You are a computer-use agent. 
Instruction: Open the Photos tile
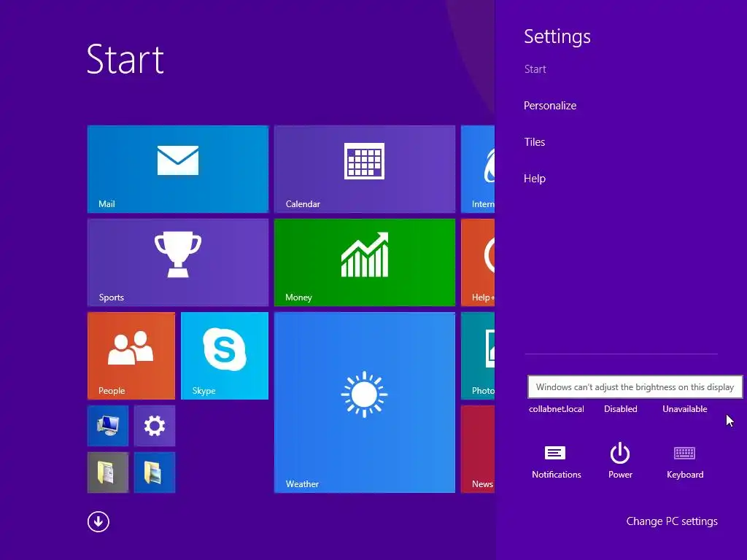tap(478, 356)
